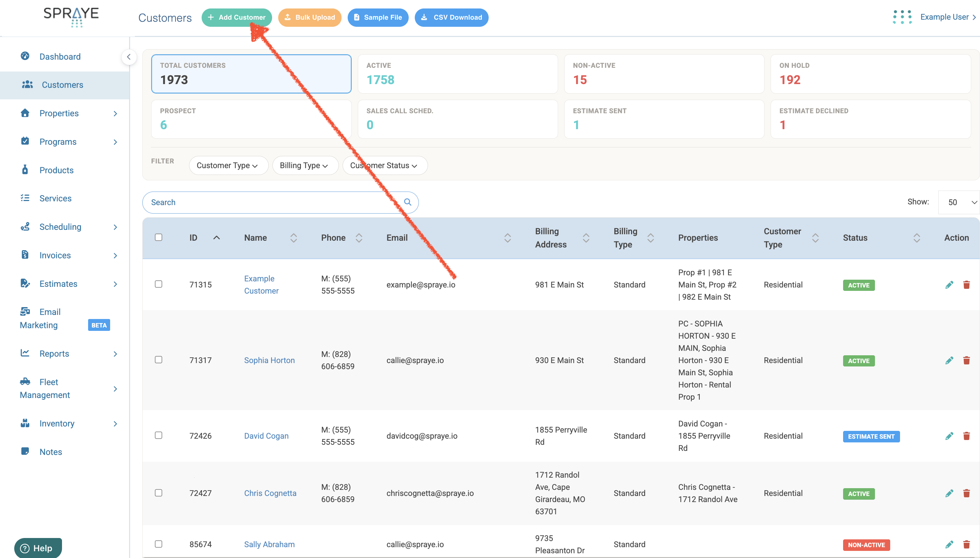Delete Chris Cognetta with trash icon
Screen dimensions: 980x558
coord(966,493)
